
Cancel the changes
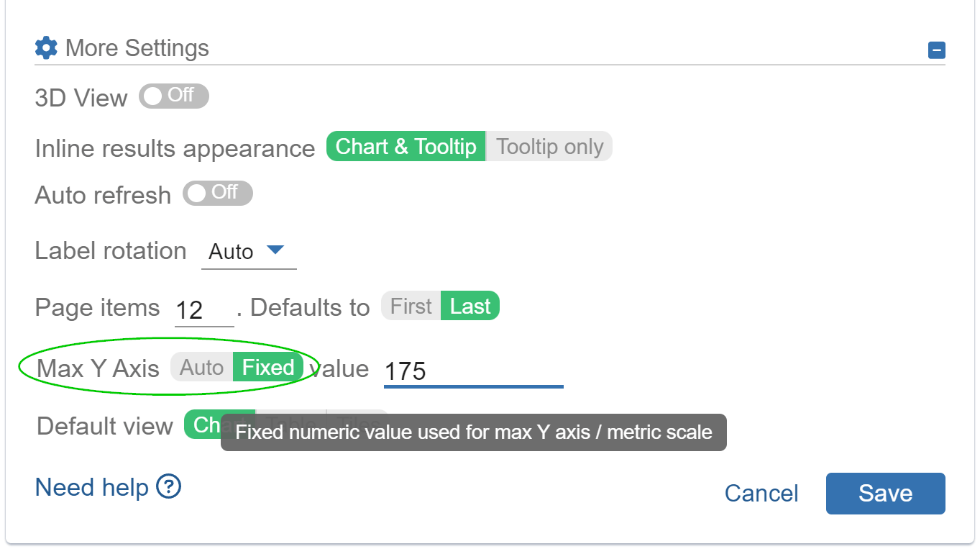coord(761,493)
